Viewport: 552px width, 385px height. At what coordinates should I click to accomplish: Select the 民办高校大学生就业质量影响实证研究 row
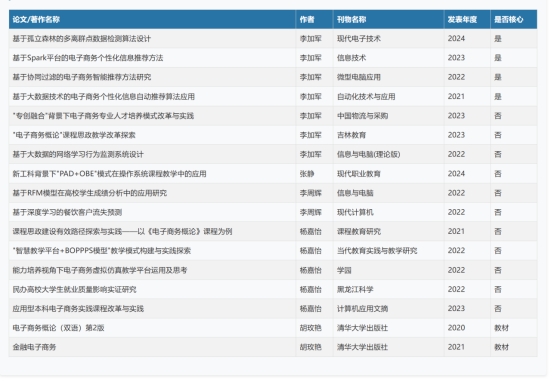273,289
